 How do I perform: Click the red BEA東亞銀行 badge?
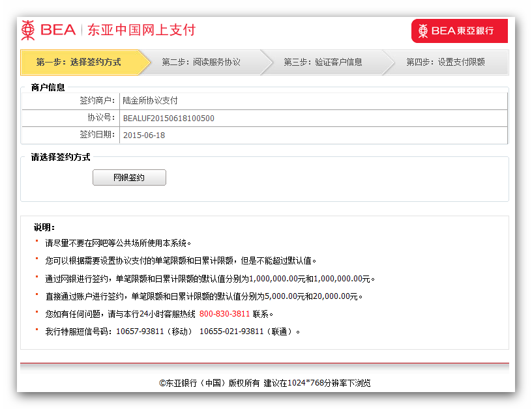pos(460,31)
